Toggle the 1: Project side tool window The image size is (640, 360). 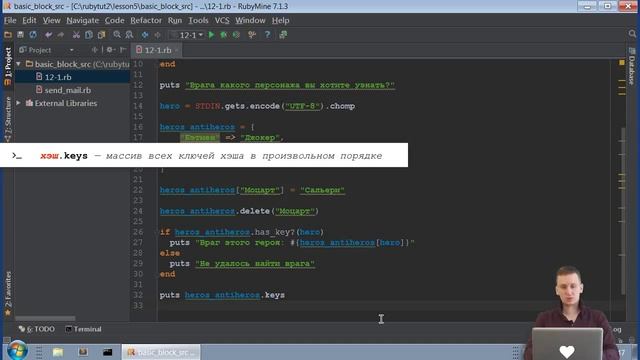coord(7,66)
